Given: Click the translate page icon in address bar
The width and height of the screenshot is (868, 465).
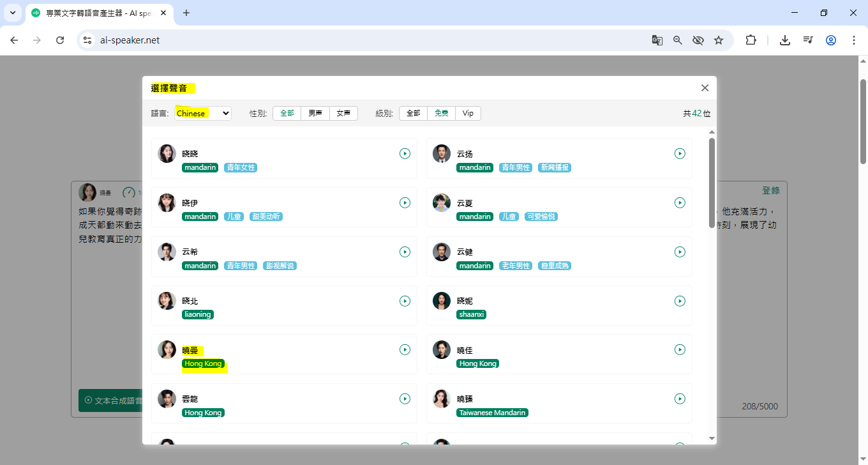Looking at the screenshot, I should pyautogui.click(x=657, y=40).
